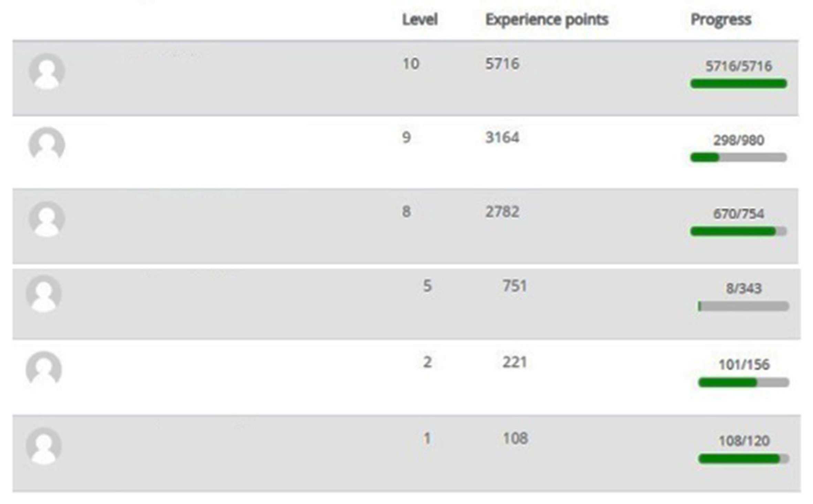Image resolution: width=813 pixels, height=504 pixels.
Task: Click the avatar icon of the level 1 user
Action: pyautogui.click(x=44, y=446)
